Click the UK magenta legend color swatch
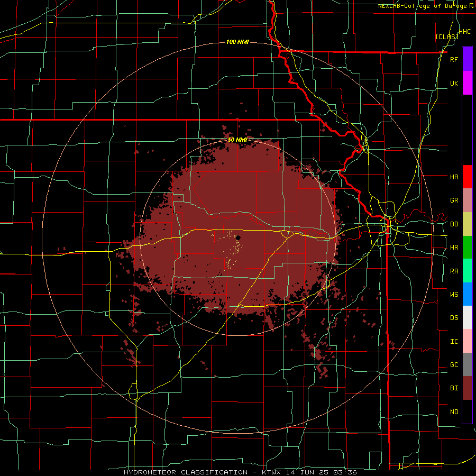The height and width of the screenshot is (476, 476). (467, 83)
